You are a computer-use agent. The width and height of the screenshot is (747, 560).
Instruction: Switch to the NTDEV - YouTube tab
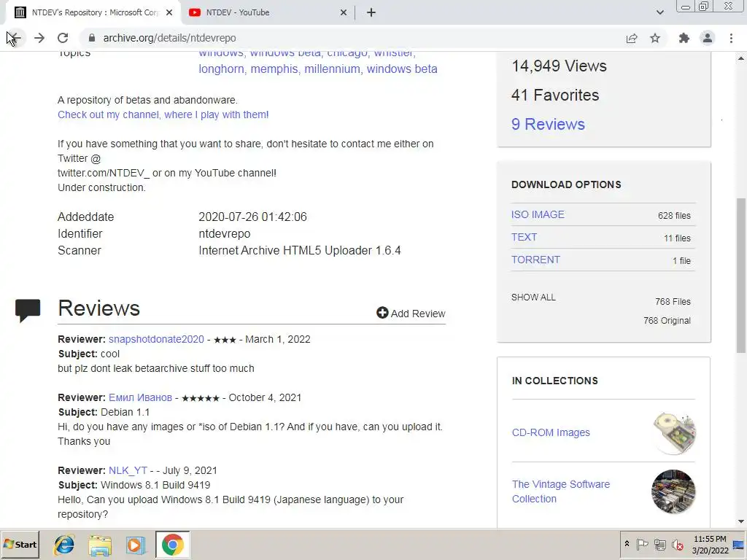click(267, 13)
